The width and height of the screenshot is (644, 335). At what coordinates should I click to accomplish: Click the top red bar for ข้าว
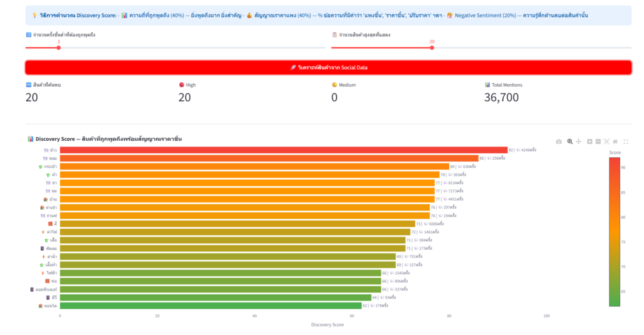pyautogui.click(x=283, y=150)
